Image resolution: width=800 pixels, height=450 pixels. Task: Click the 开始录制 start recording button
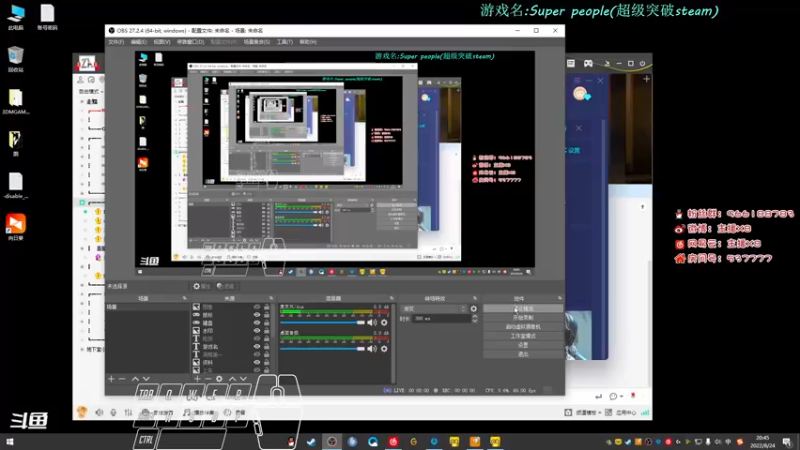[523, 317]
